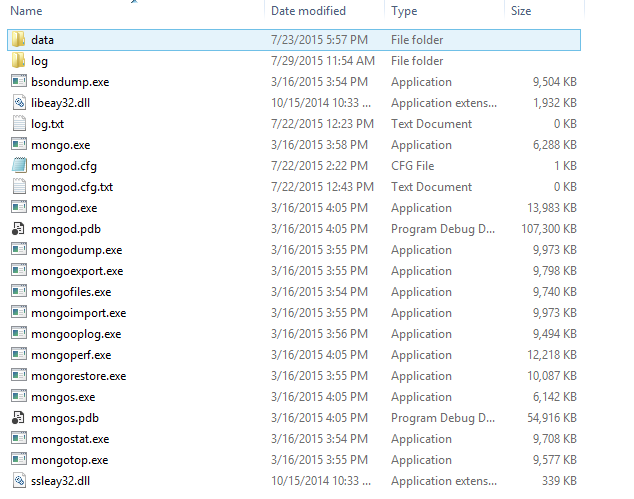Click the 339 KB size of ssleay32.dll

[x=559, y=481]
